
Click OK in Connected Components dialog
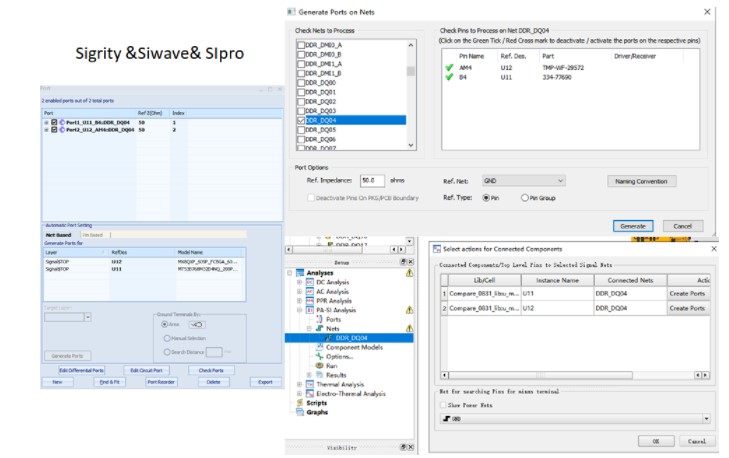[656, 441]
